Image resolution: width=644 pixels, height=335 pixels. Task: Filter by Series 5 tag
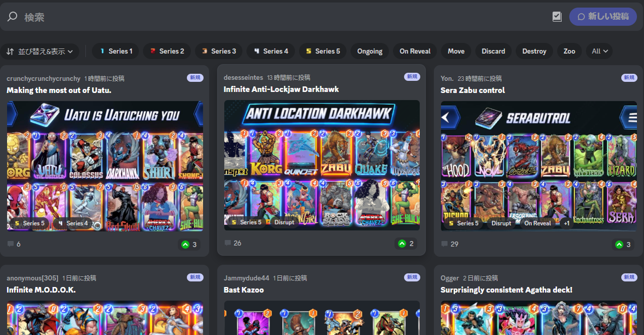[x=323, y=51]
